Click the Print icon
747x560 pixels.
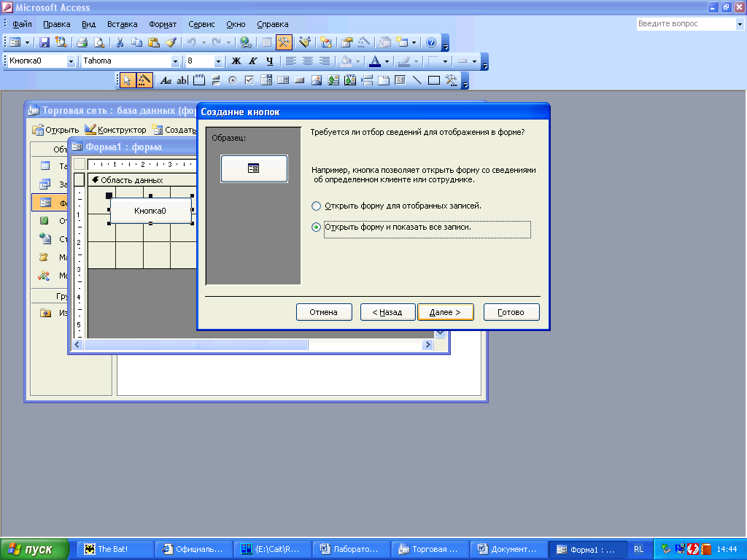pyautogui.click(x=82, y=42)
